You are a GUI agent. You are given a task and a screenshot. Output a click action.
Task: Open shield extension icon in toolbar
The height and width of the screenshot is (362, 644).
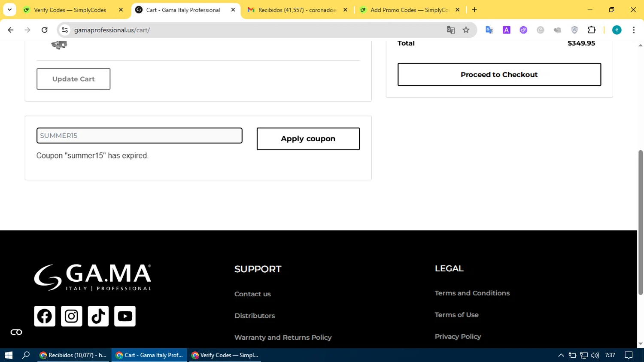pos(574,30)
